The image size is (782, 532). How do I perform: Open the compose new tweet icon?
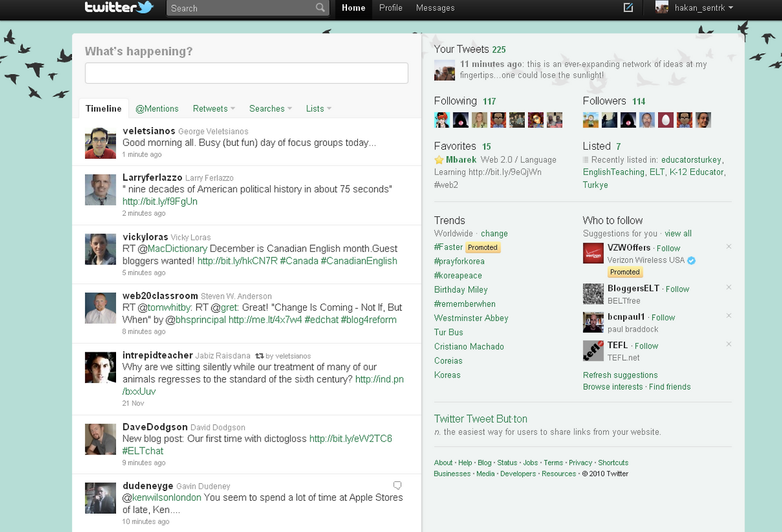tap(628, 8)
